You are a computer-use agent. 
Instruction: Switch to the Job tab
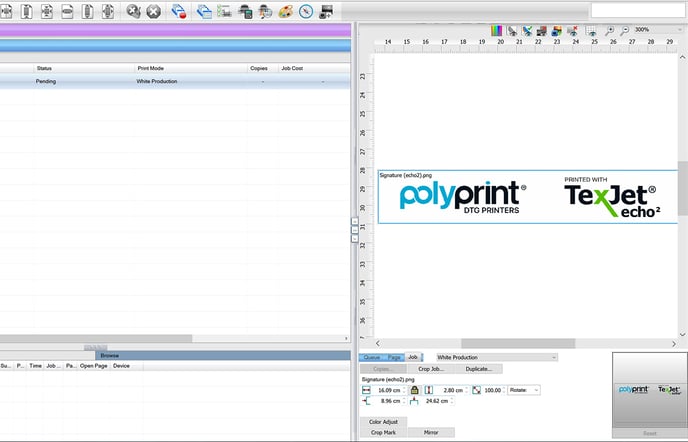click(413, 357)
